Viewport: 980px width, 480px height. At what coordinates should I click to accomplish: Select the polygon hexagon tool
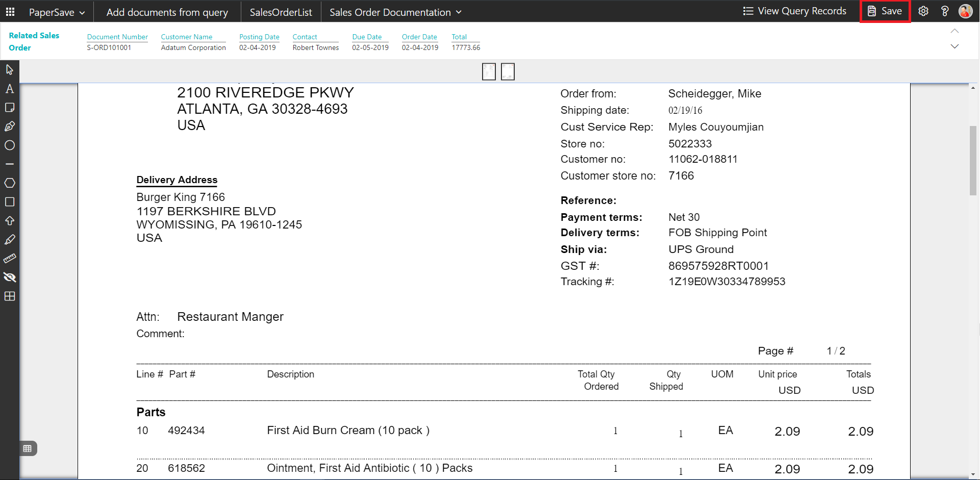(9, 183)
